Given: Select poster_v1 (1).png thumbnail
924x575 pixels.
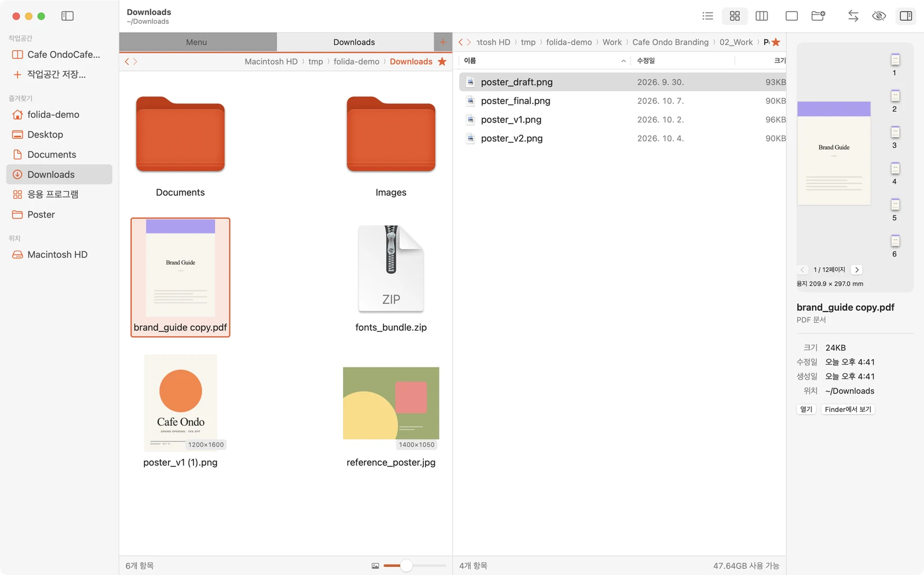Looking at the screenshot, I should (180, 403).
